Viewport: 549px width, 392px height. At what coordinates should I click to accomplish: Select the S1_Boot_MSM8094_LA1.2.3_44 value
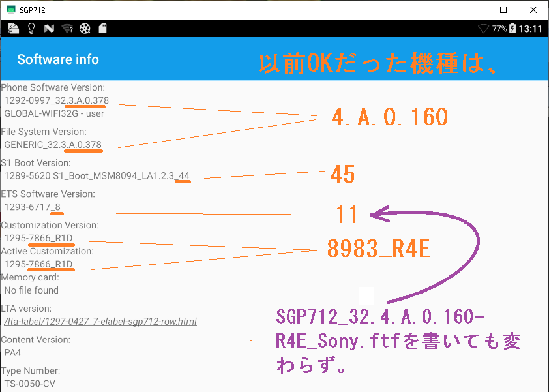(121, 176)
